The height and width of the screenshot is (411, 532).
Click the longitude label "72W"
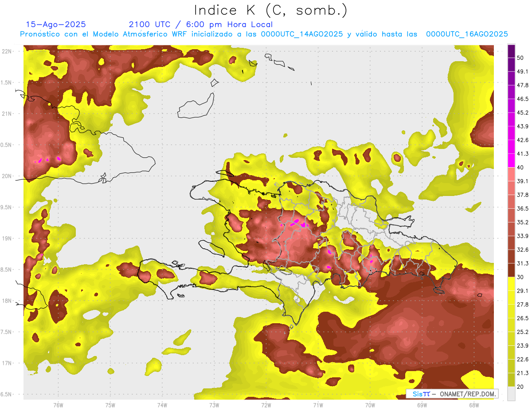pyautogui.click(x=266, y=405)
